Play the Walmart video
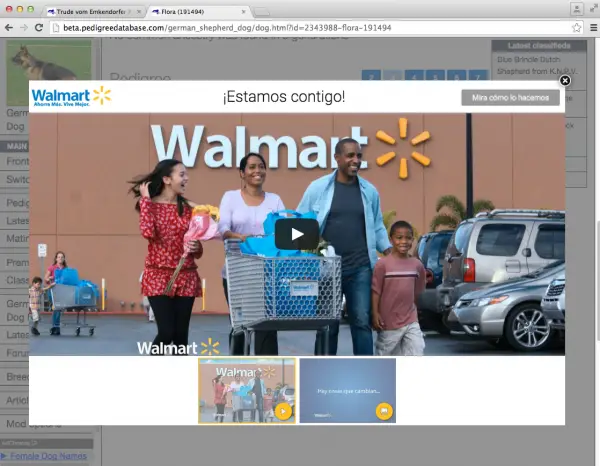Viewport: 600px width, 466px height. pos(297,234)
